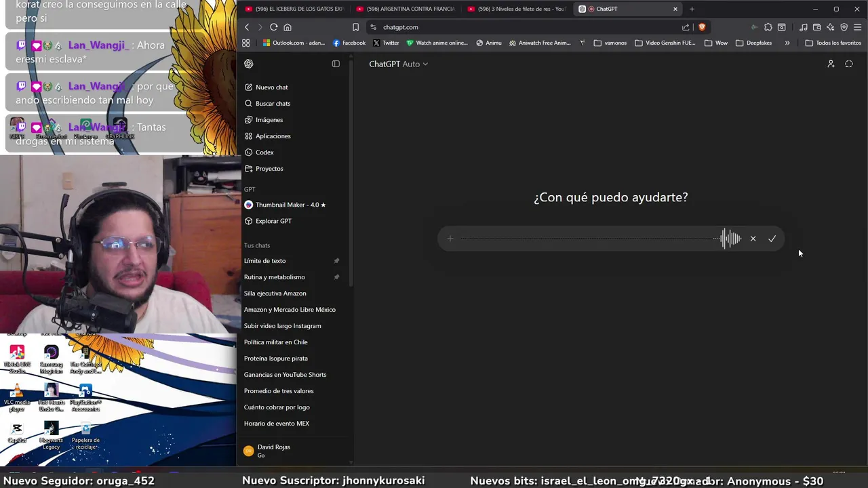Open the Aplicaciones section
Viewport: 868px width, 488px height.
[273, 136]
